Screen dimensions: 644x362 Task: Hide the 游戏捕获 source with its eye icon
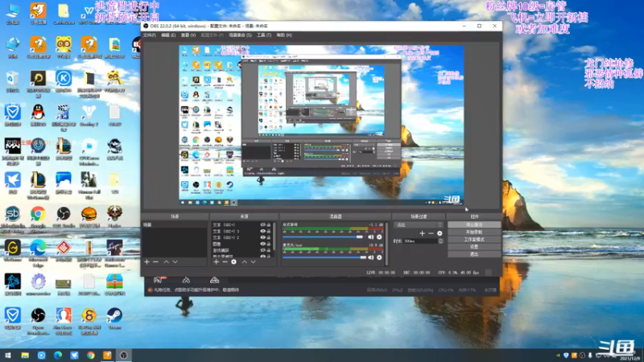point(263,250)
